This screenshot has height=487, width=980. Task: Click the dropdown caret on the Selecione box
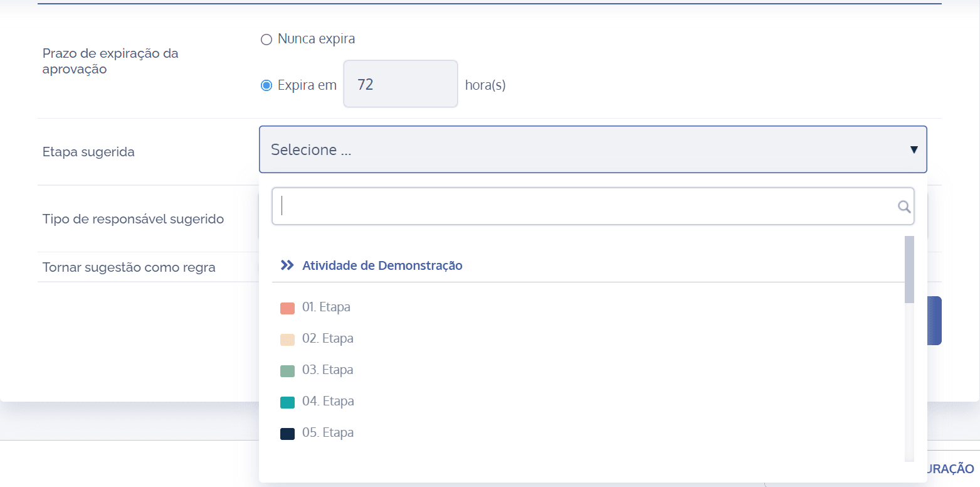point(914,149)
